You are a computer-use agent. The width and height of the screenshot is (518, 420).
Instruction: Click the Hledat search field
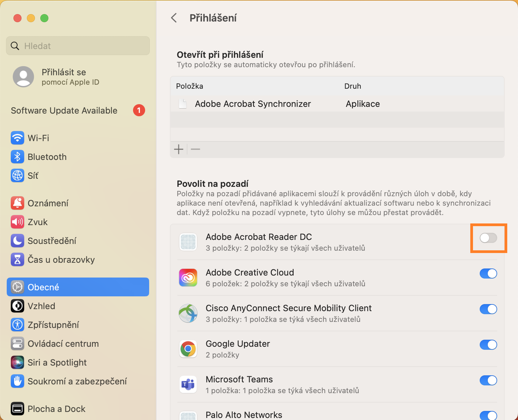click(x=78, y=46)
